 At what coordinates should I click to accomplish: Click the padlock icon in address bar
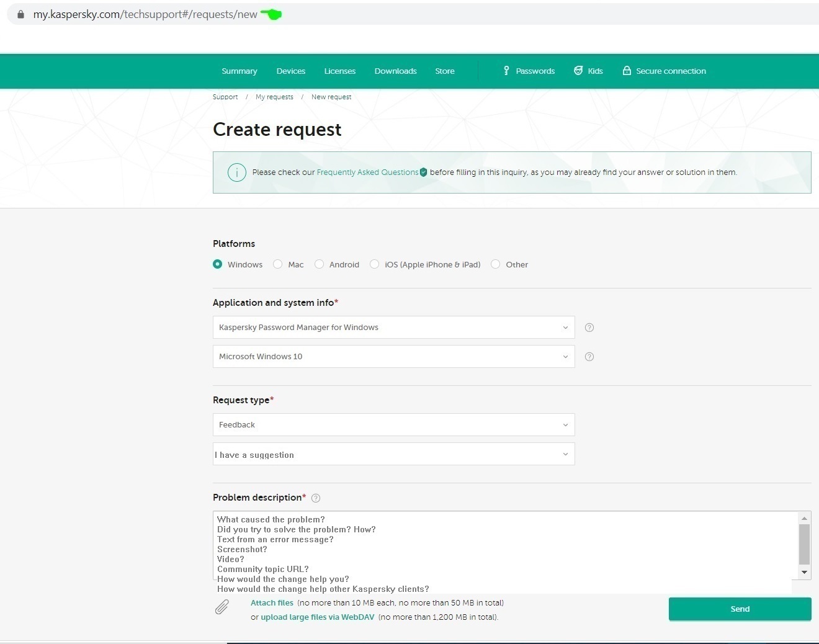20,14
